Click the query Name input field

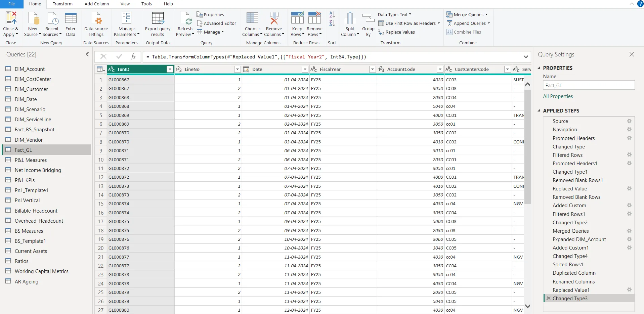pos(589,85)
